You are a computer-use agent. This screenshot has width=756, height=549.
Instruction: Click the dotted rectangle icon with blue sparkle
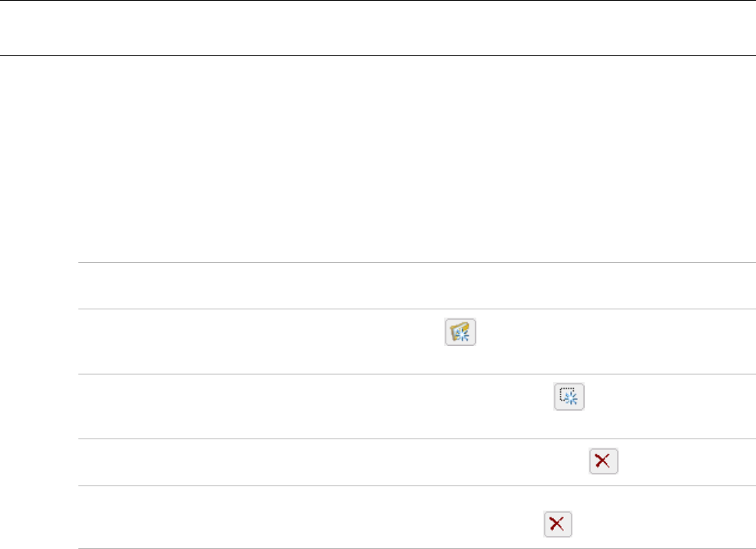coord(569,396)
